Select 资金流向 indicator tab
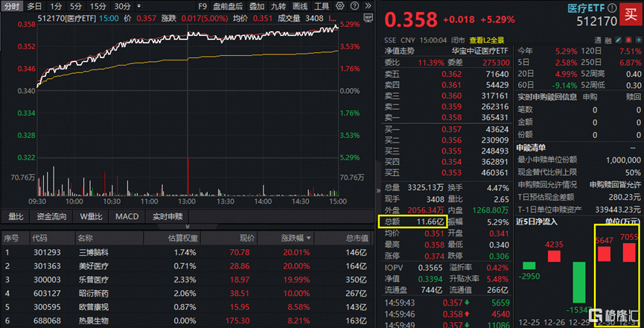Viewport: 644px width, 328px height. [51, 217]
